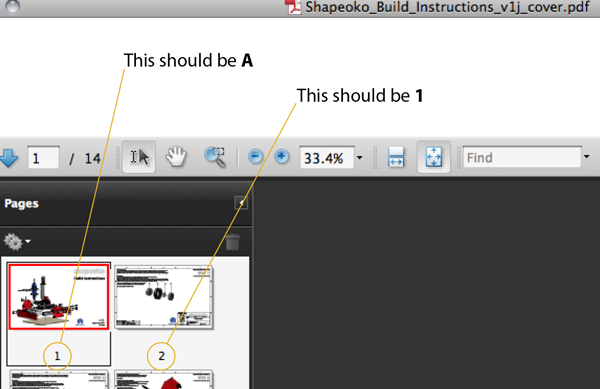Delete selected page with trash icon

[x=233, y=242]
